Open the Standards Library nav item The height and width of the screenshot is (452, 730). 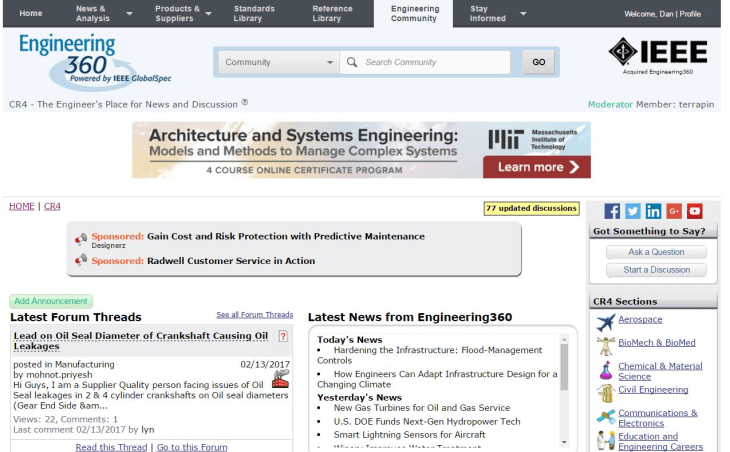point(254,13)
